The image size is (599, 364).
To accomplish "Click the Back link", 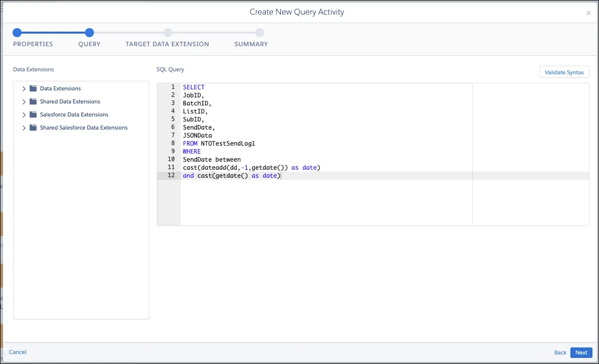I will pos(560,352).
